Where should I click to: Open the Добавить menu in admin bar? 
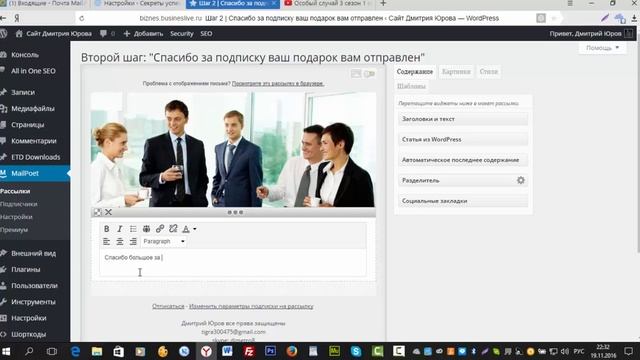(143, 34)
